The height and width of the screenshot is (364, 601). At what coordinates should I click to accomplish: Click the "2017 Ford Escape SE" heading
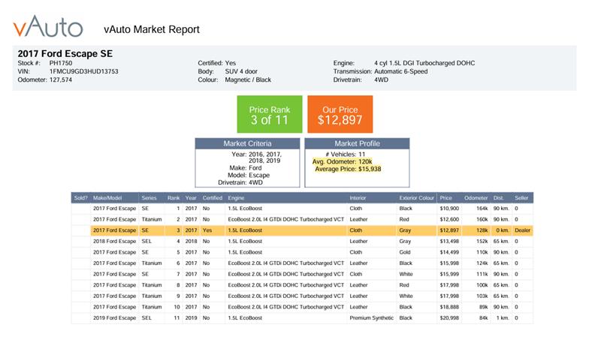pos(65,53)
